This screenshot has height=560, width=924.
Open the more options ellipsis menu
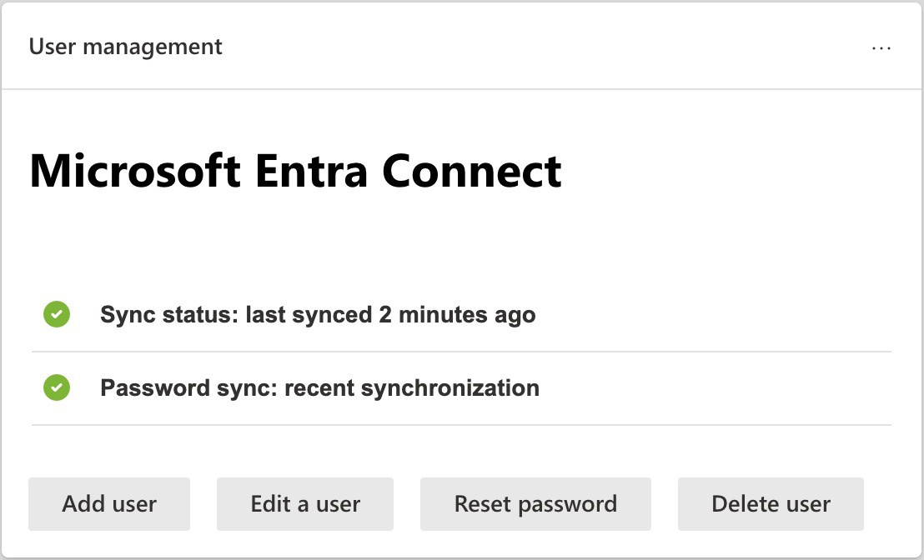point(881,48)
